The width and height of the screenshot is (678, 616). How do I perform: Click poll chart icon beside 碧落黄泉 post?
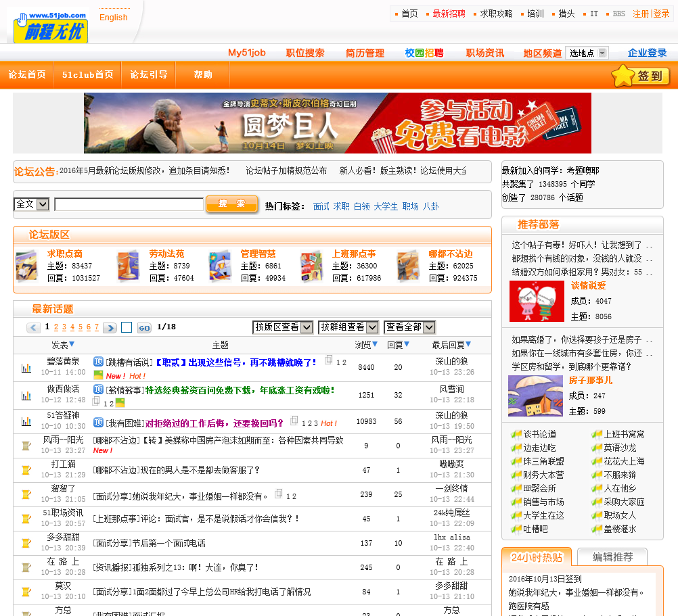26,368
